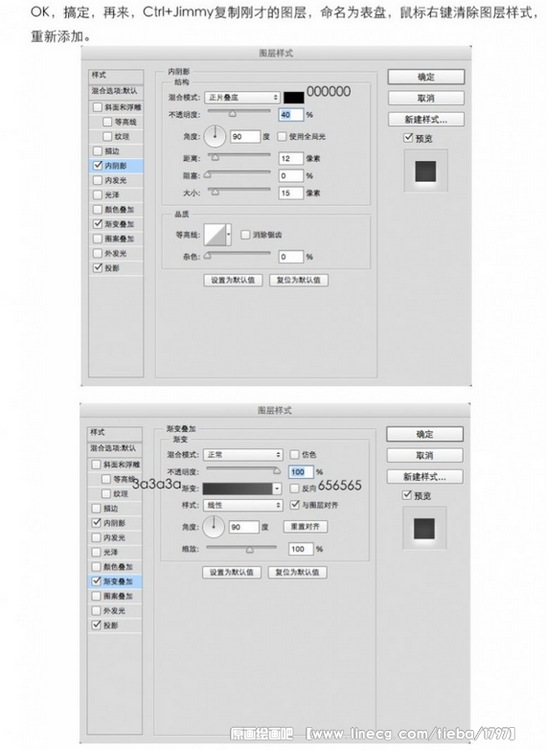Click the style preview thumbnail in Inner Shadow dialog

(426, 171)
